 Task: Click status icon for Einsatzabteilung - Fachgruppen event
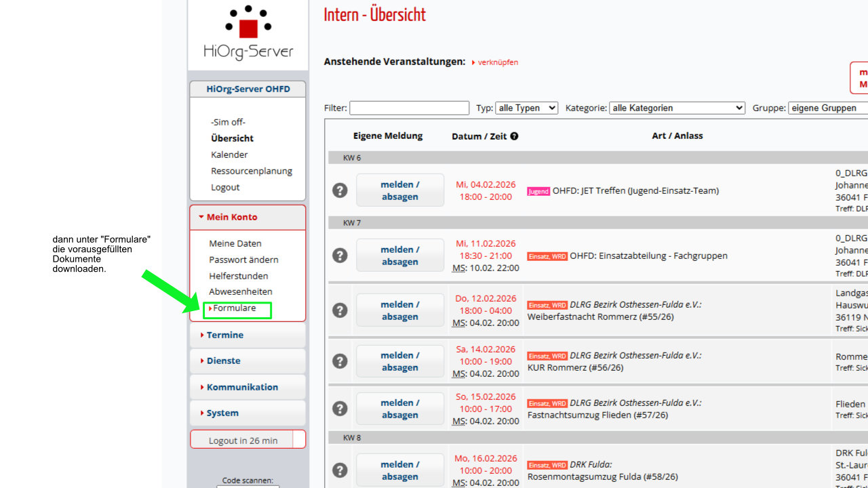pos(340,256)
